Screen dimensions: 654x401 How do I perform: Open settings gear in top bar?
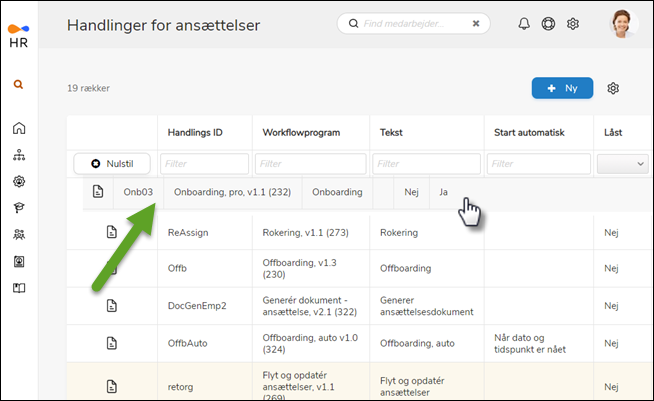point(573,24)
